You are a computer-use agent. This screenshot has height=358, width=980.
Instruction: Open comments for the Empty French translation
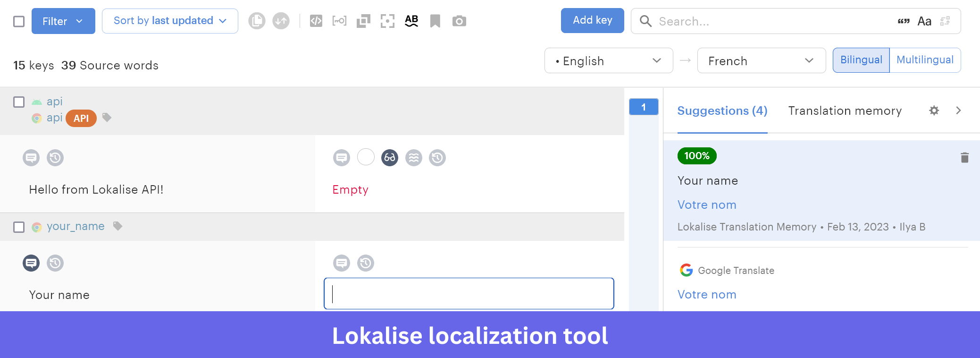point(342,158)
